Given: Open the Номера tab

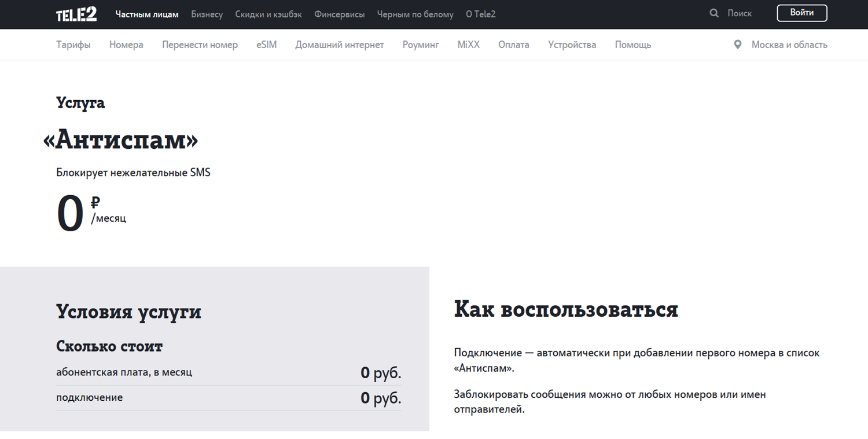Looking at the screenshot, I should (126, 45).
